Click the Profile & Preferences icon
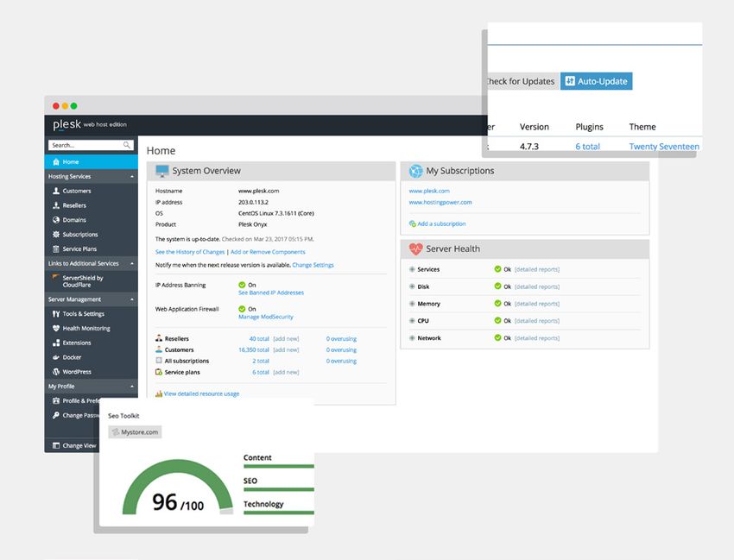This screenshot has width=734, height=560. pos(56,401)
